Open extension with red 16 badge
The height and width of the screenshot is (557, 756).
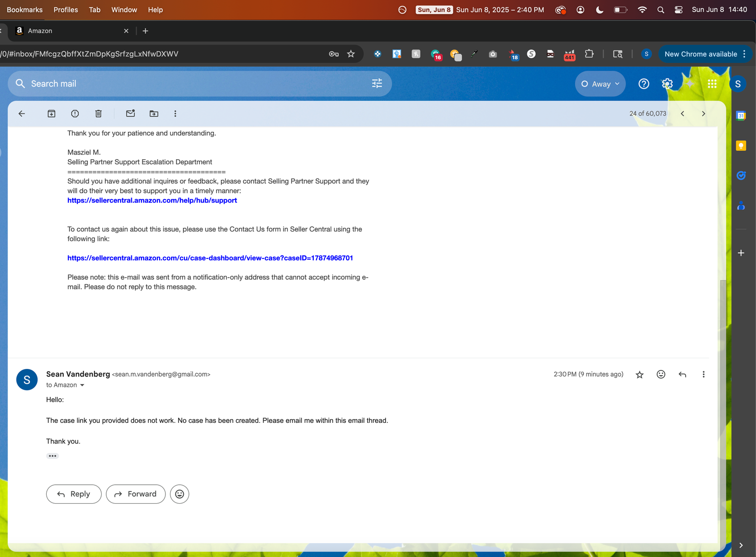[436, 54]
